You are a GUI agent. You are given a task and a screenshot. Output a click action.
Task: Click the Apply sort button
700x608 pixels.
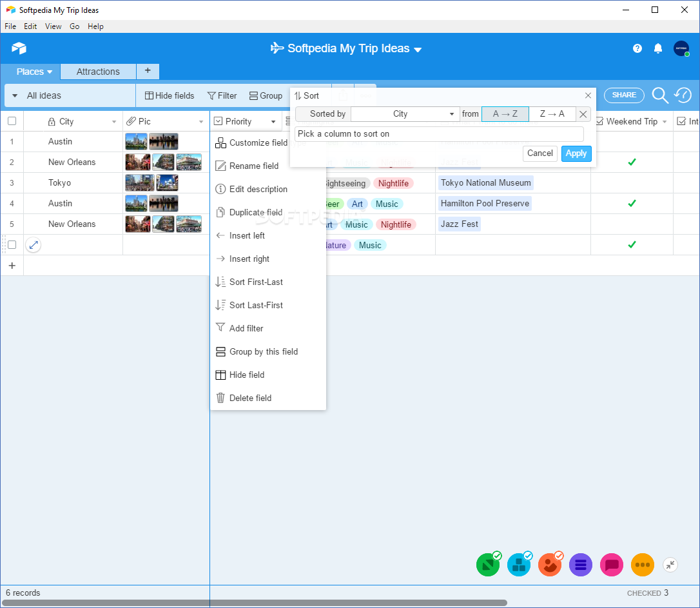(576, 153)
